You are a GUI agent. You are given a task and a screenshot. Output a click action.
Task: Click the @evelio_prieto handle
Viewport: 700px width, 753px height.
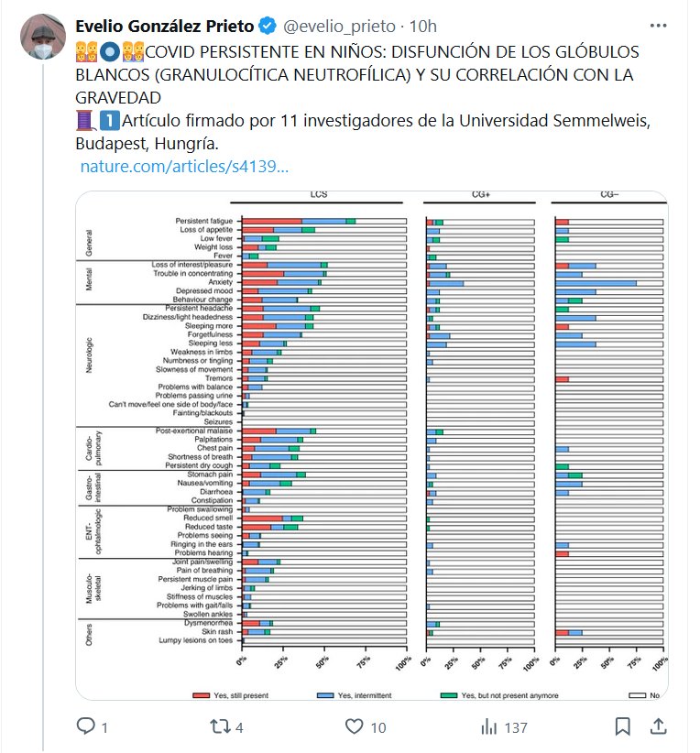pos(335,25)
